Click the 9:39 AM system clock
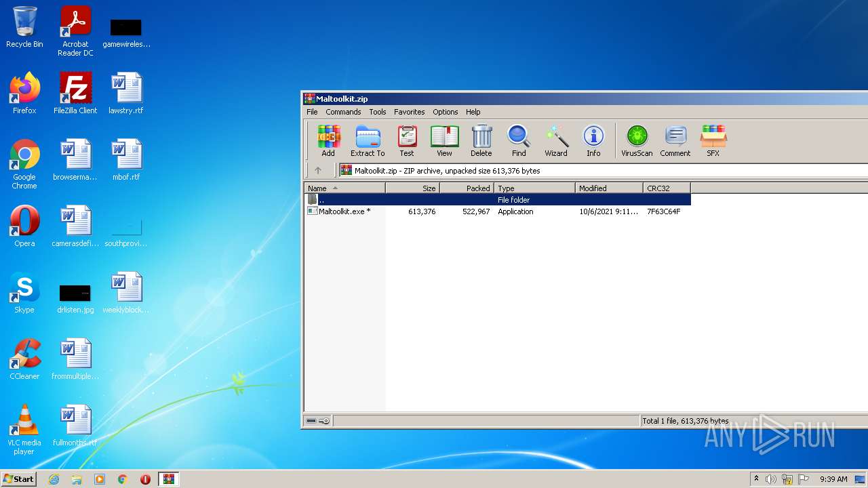Image resolution: width=868 pixels, height=488 pixels. coord(833,479)
